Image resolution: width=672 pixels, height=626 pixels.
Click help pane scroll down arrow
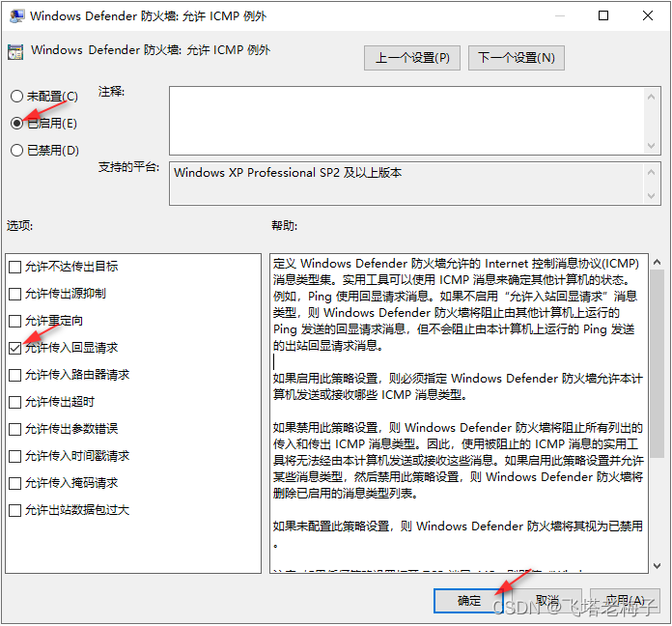[x=657, y=566]
